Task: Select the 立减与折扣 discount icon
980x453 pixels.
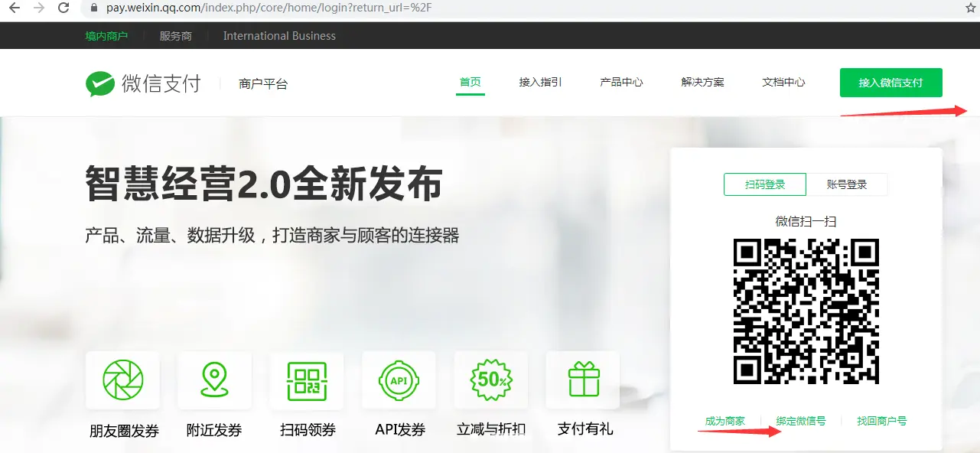Action: pos(490,380)
